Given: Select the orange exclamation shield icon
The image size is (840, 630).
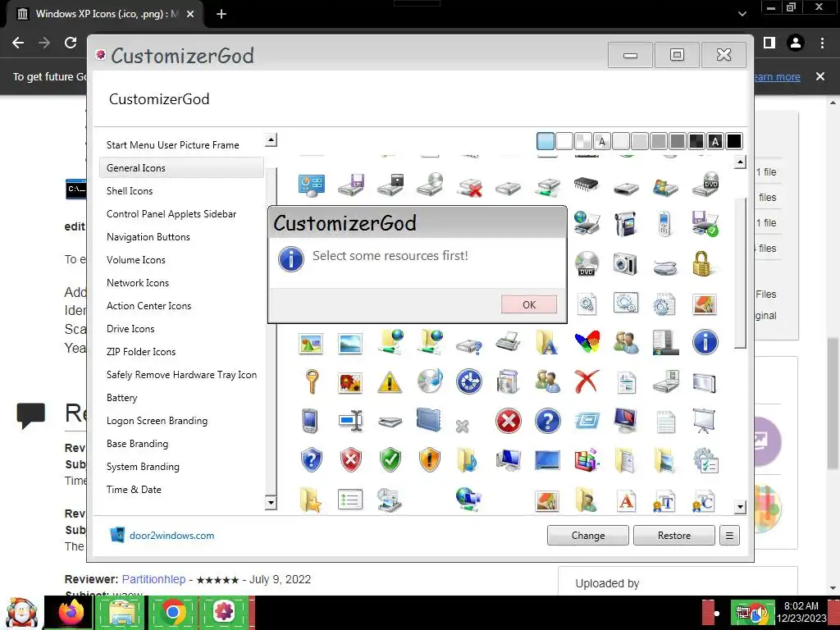Looking at the screenshot, I should (x=429, y=459).
